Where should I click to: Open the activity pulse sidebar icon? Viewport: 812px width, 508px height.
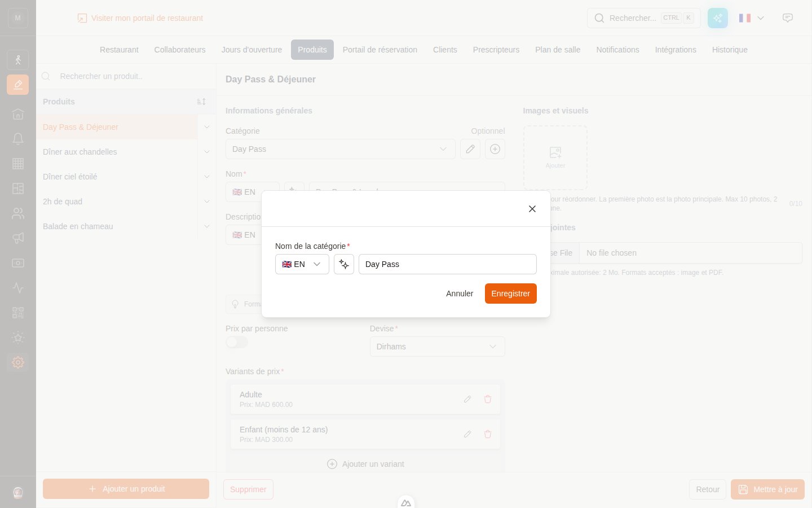18,288
